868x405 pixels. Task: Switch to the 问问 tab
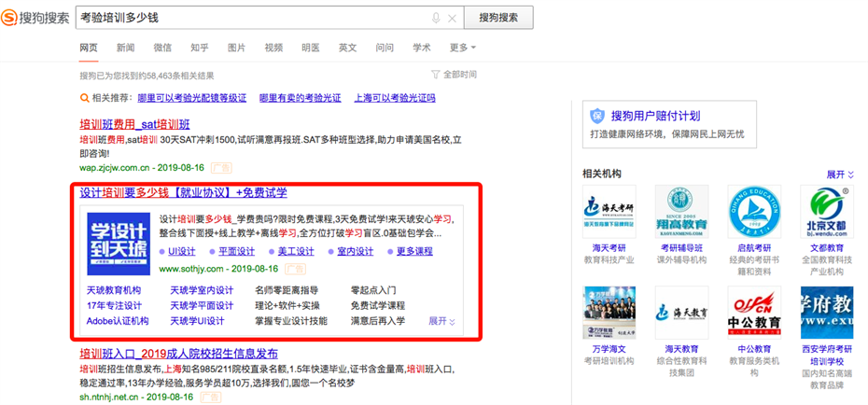point(385,48)
